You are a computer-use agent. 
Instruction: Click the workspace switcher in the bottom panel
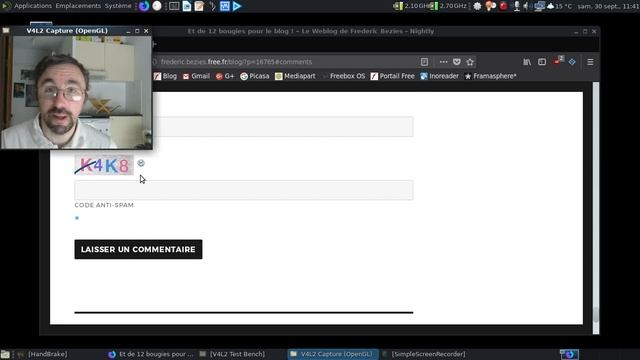click(x=569, y=354)
